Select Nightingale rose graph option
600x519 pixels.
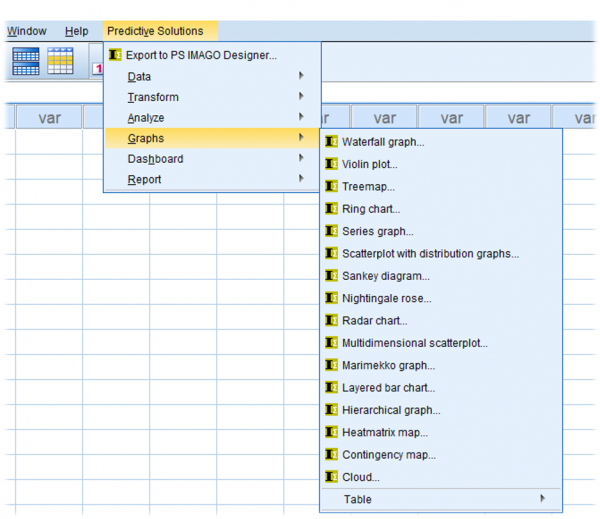pyautogui.click(x=387, y=298)
